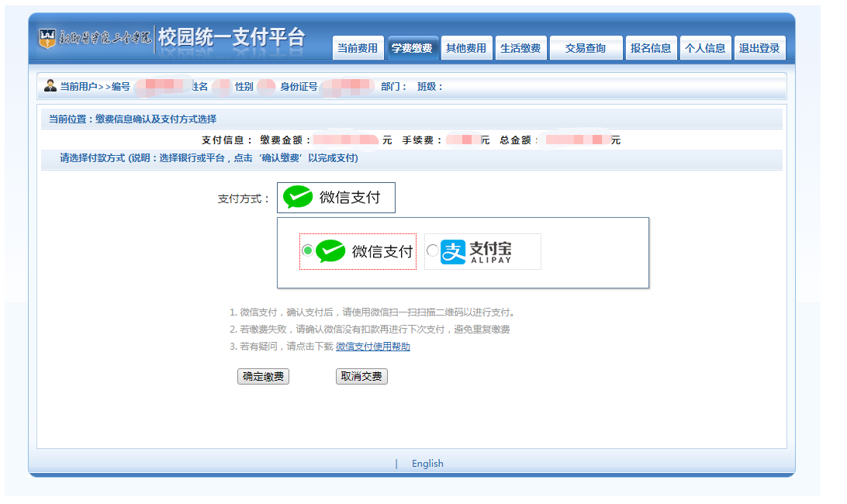This screenshot has width=847, height=504.
Task: Open the 微信支付使用帮助 link
Action: pos(373,347)
